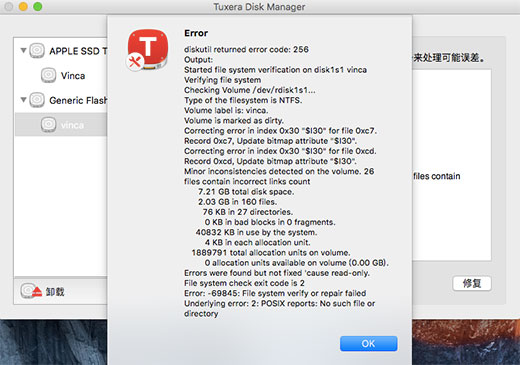Click the Error heading in dialog
This screenshot has width=520, height=365.
(x=196, y=33)
